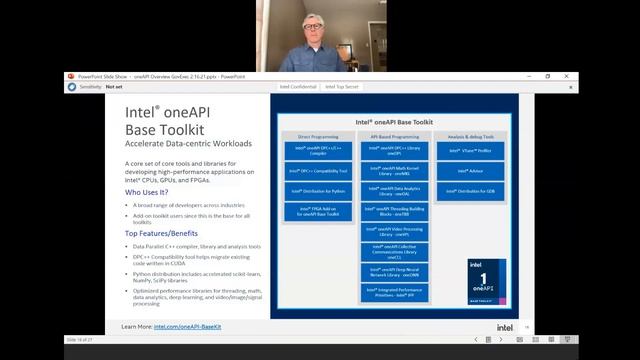Screen dimensions: 640x360
Task: Click the 'Top Features/Benefits' heading
Action: coord(161,233)
